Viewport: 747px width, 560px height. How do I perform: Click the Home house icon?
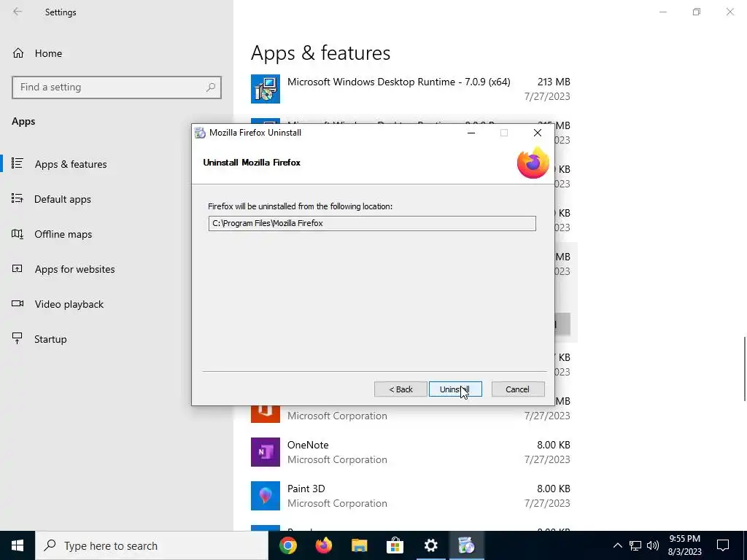[x=18, y=52]
